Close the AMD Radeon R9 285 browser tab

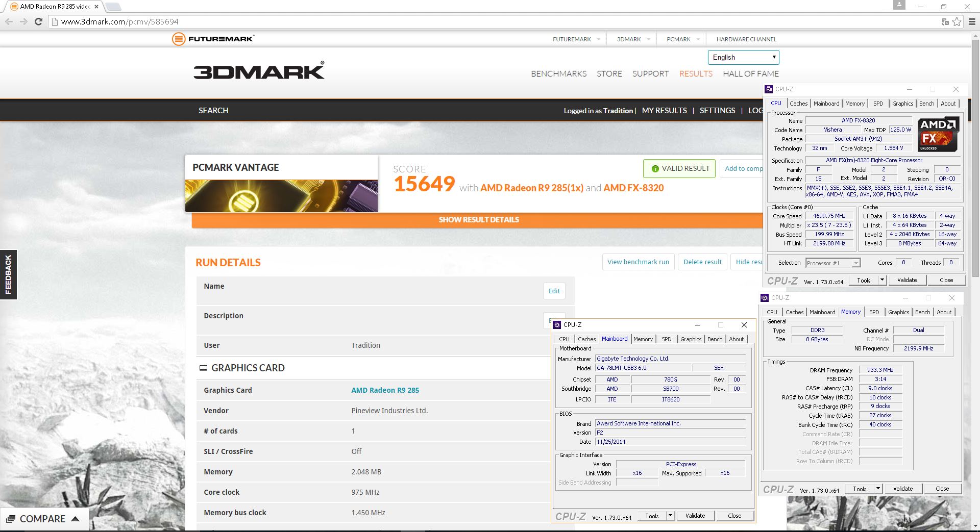click(x=96, y=7)
